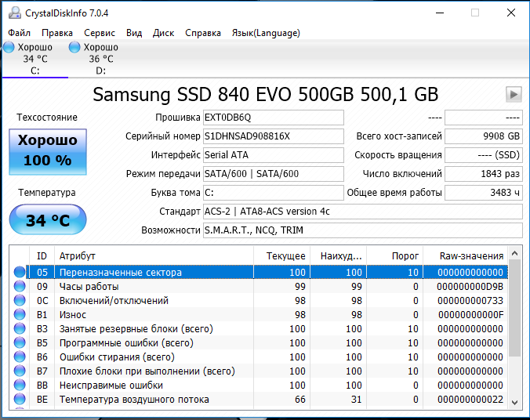Click the Текущее column header

point(282,255)
